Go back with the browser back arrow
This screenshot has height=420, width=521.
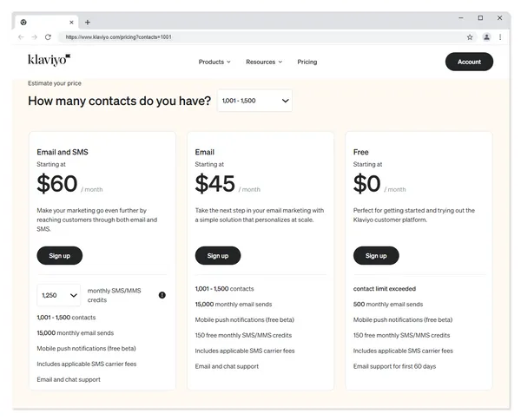pos(21,37)
